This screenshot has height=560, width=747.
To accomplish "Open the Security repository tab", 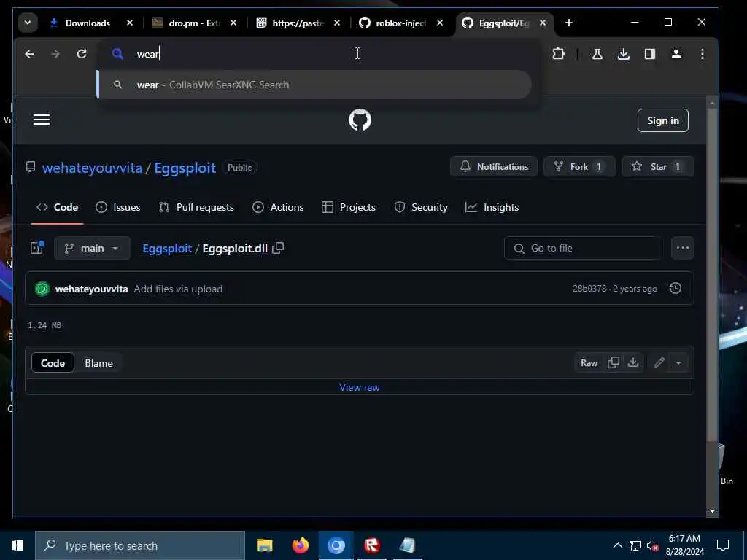I will [421, 207].
